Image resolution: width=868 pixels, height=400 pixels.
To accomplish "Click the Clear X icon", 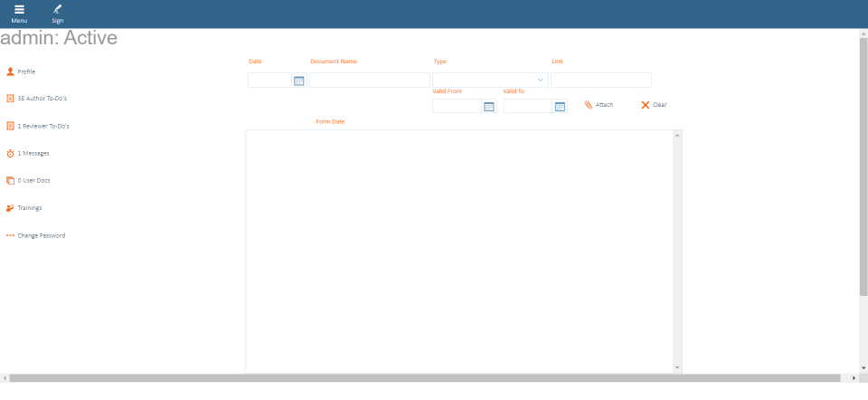I will [646, 105].
